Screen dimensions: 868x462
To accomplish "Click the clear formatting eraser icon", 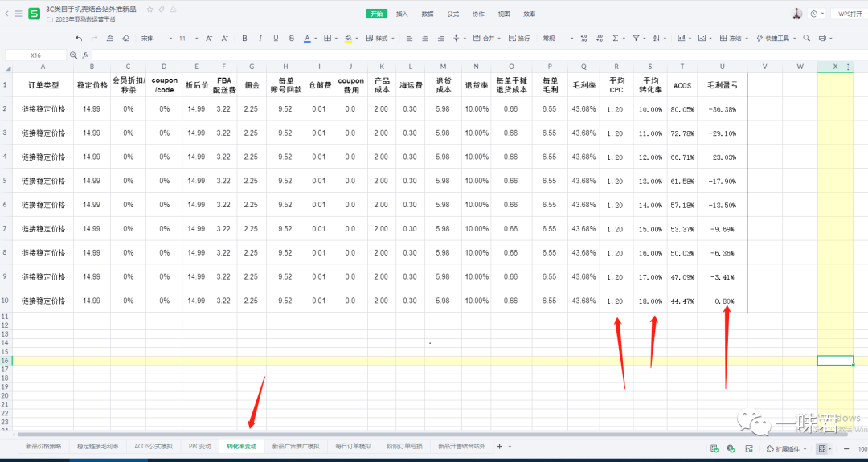I will click(x=125, y=38).
